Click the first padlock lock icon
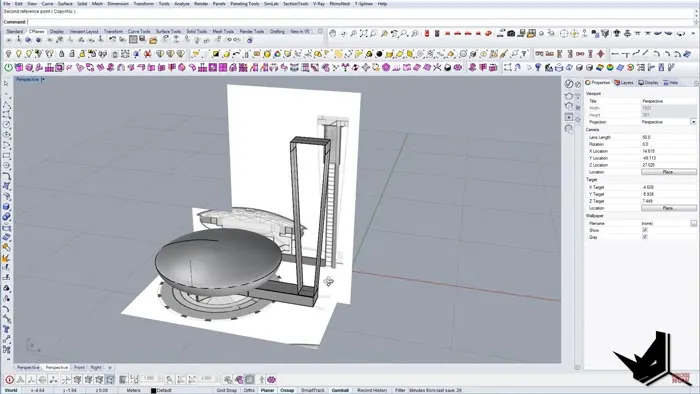Viewport: 700px width, 394px height. (x=62, y=54)
